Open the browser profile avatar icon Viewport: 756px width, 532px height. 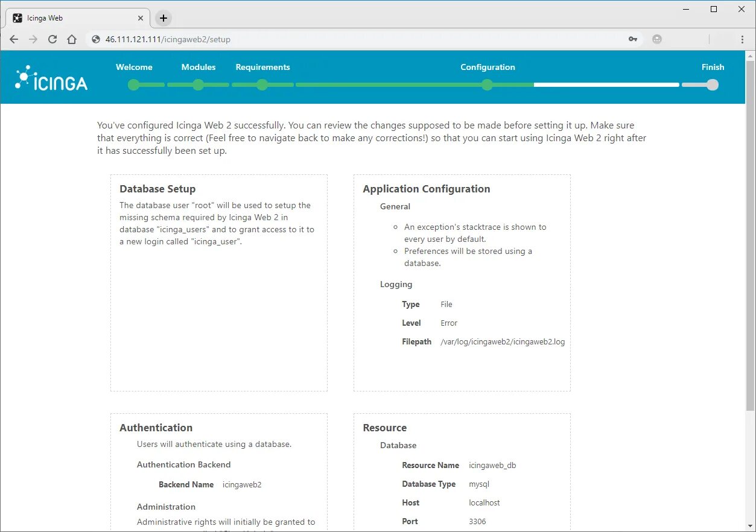657,39
